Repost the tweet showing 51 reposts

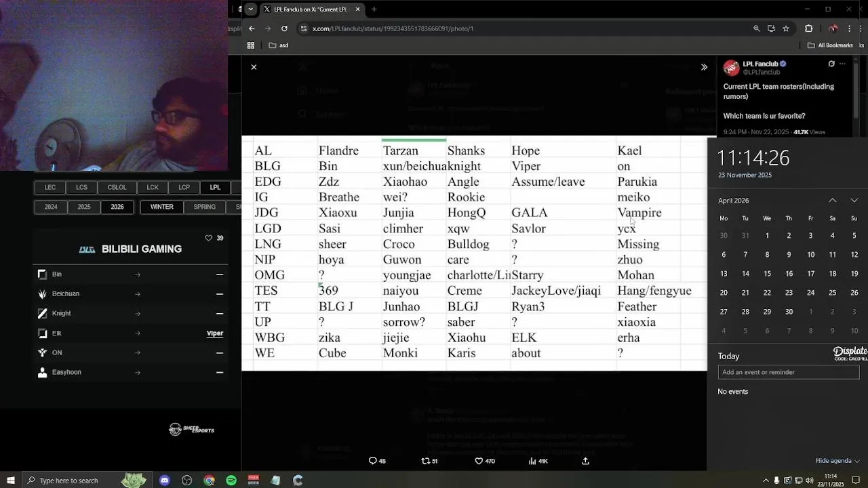point(429,461)
